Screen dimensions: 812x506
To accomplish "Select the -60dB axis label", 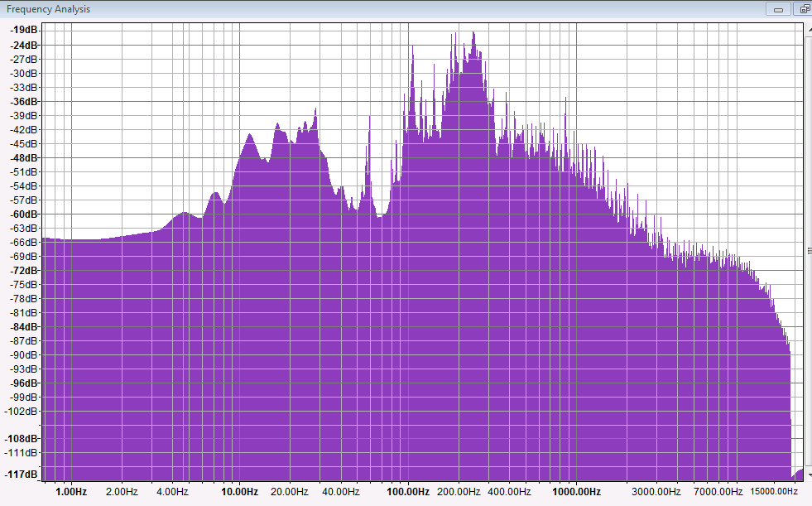I will pyautogui.click(x=24, y=214).
